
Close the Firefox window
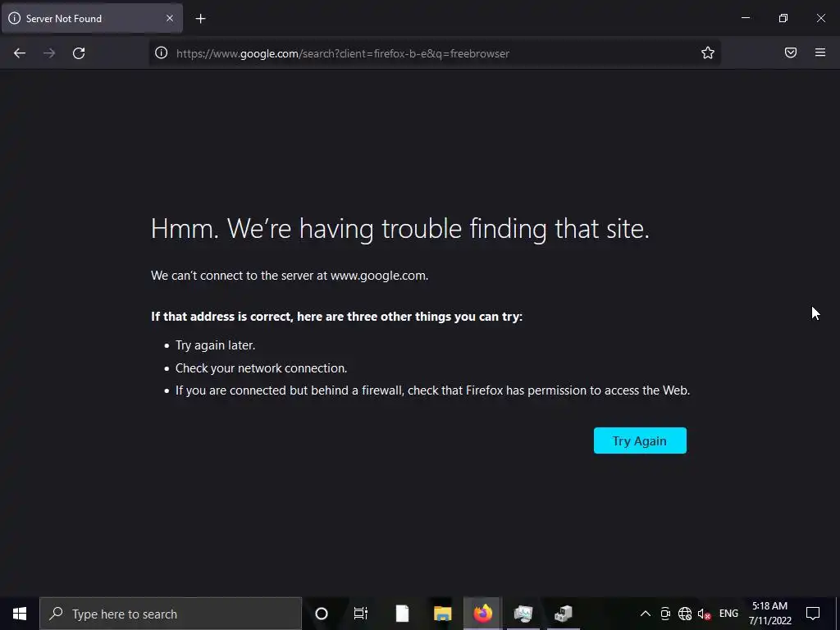point(820,18)
